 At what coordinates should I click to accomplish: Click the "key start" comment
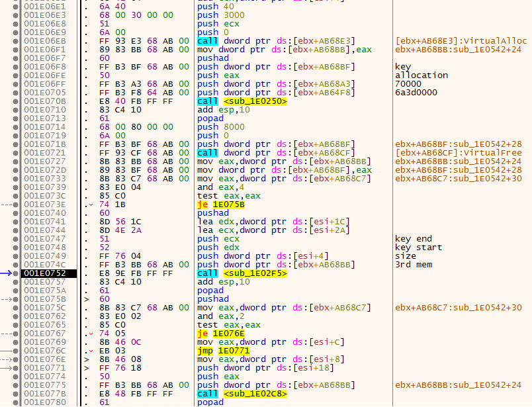418,248
